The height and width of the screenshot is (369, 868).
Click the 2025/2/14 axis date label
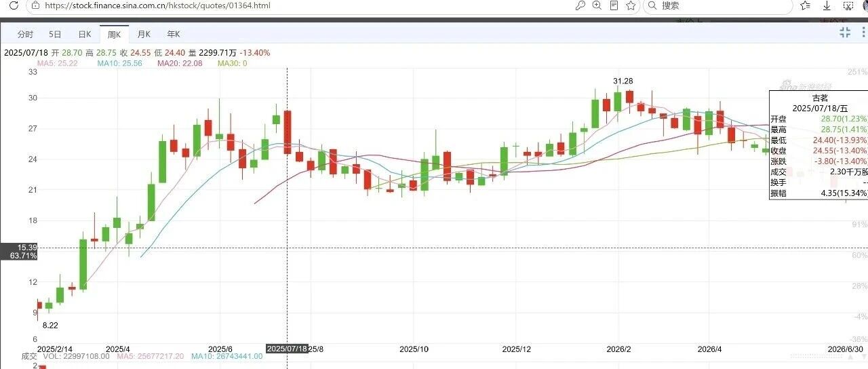[x=56, y=349]
